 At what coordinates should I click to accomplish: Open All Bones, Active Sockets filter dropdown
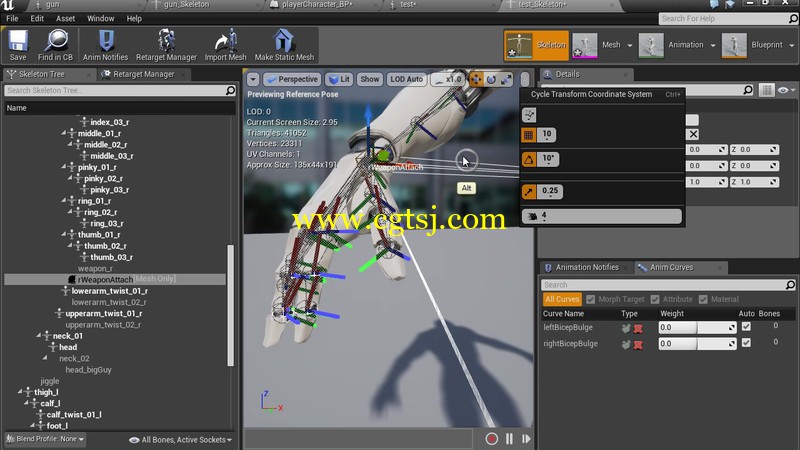(181, 440)
